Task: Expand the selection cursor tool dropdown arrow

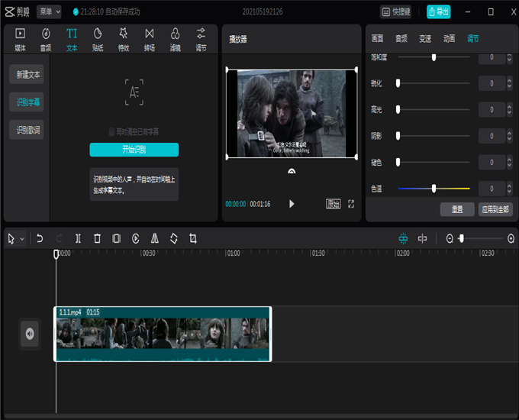Action: [22, 239]
